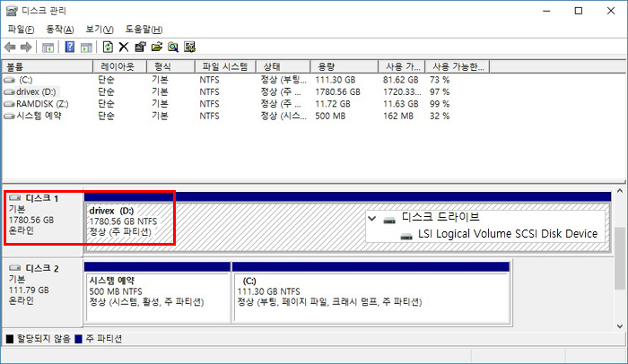The image size is (628, 364).
Task: Select the 시스템 예약 500 MB partition block
Action: point(157,292)
